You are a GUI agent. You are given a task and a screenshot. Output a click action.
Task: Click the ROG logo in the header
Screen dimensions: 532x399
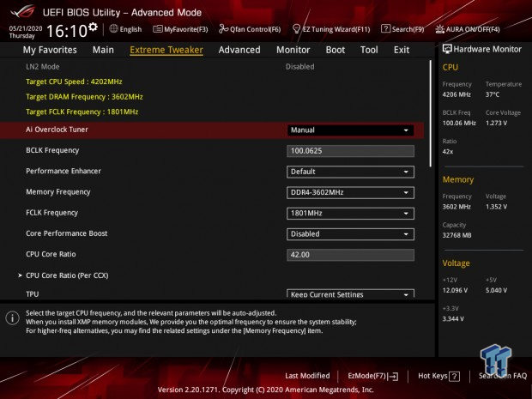pyautogui.click(x=22, y=11)
